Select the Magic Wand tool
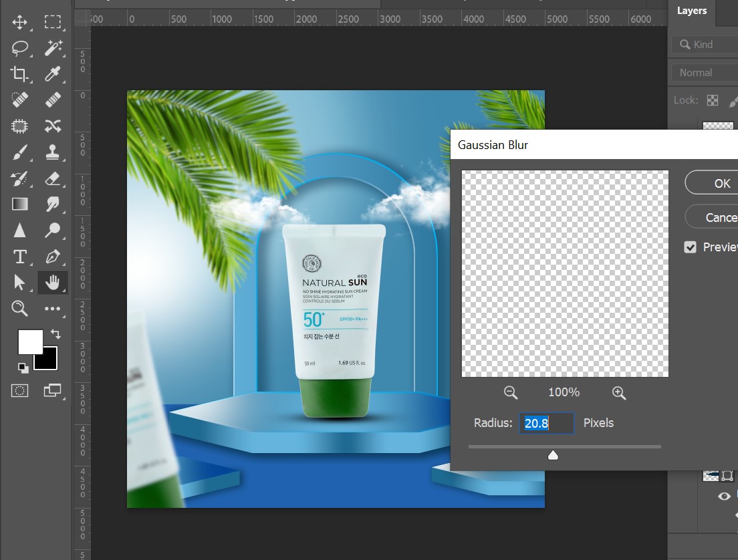The height and width of the screenshot is (560, 738). pos(53,48)
